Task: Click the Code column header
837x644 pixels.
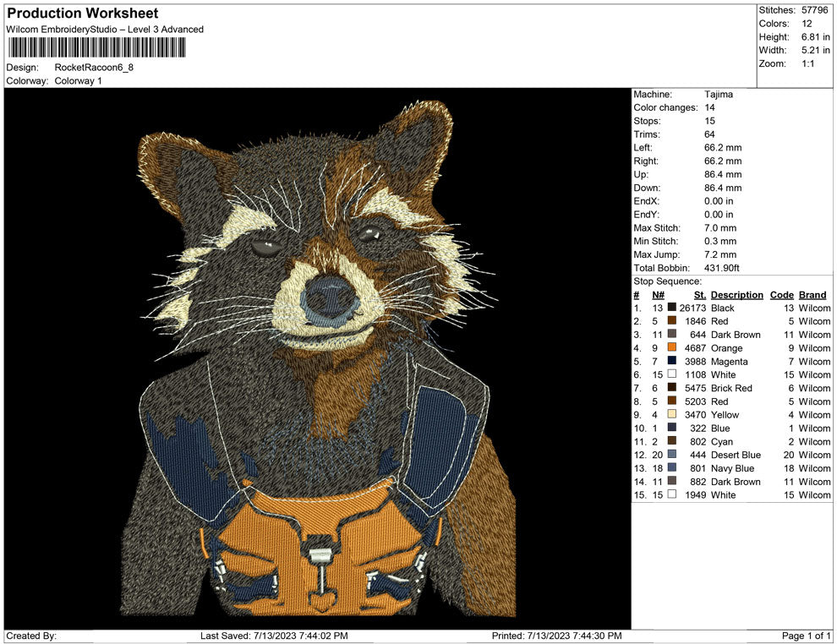Action: 781,295
